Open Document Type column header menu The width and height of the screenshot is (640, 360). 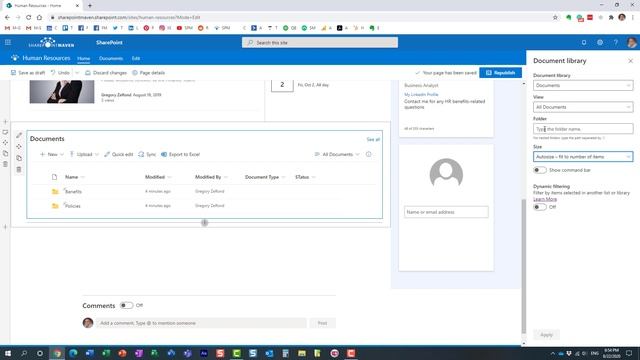[265, 177]
